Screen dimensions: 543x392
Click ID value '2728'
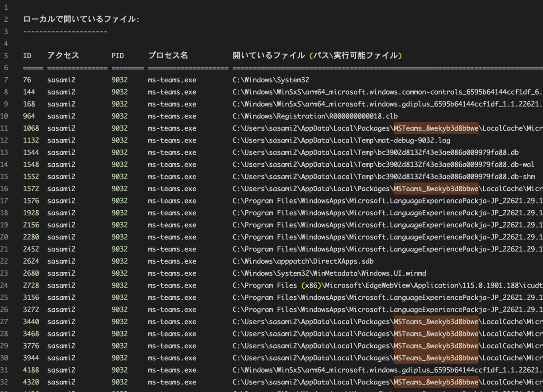point(31,286)
